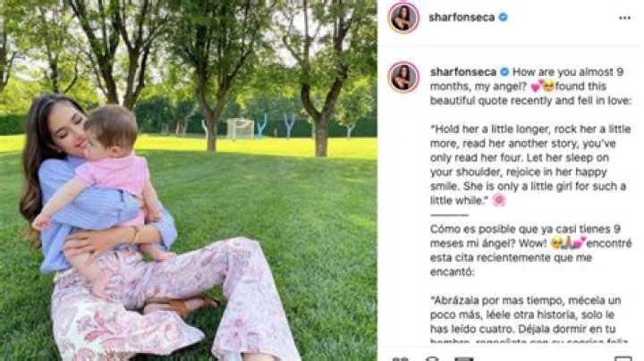Open the three-dot more options menu
The height and width of the screenshot is (361, 644).
click(x=624, y=18)
